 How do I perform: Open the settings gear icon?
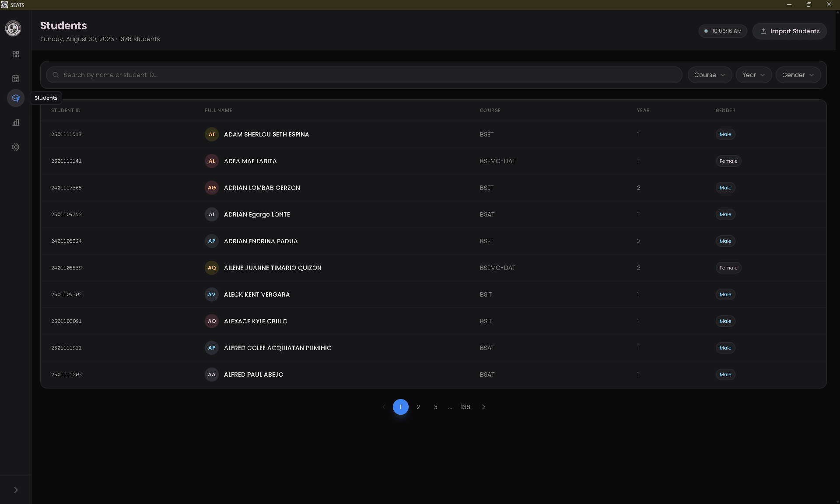(16, 147)
